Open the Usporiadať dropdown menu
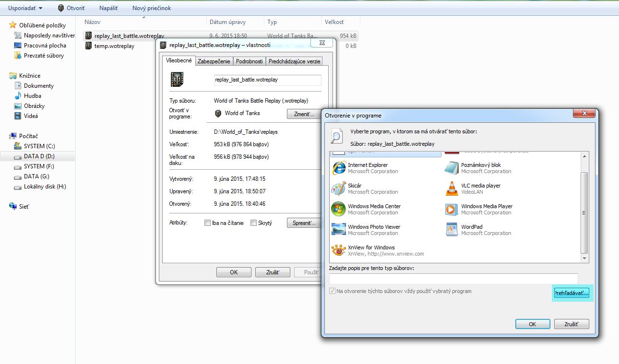This screenshot has width=619, height=364. pyautogui.click(x=25, y=8)
